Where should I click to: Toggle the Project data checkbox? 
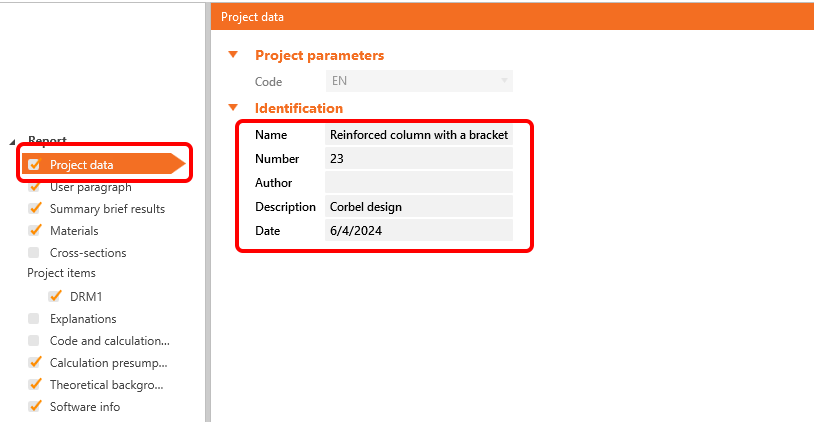[34, 165]
